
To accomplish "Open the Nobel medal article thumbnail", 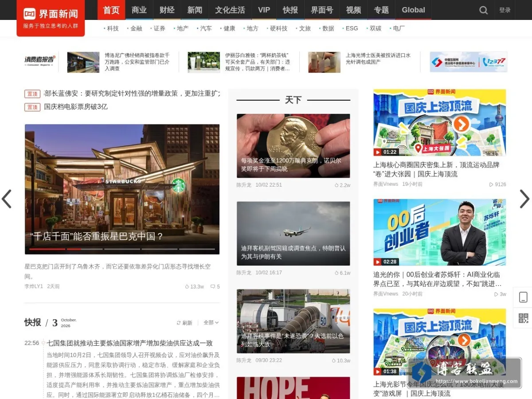I will coord(293,146).
